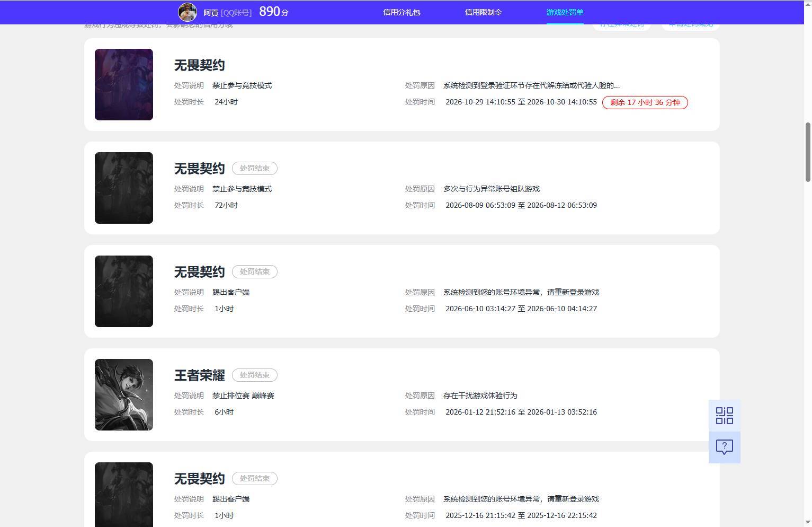Open thumbnail of the 24小时 无畏契约 penalty

click(124, 84)
